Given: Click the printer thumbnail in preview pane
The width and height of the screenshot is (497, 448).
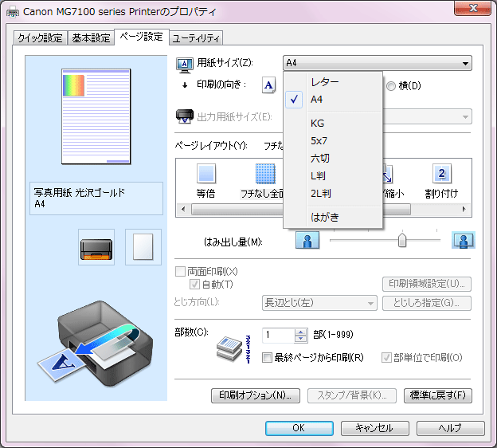Looking at the screenshot, I should click(x=96, y=247).
